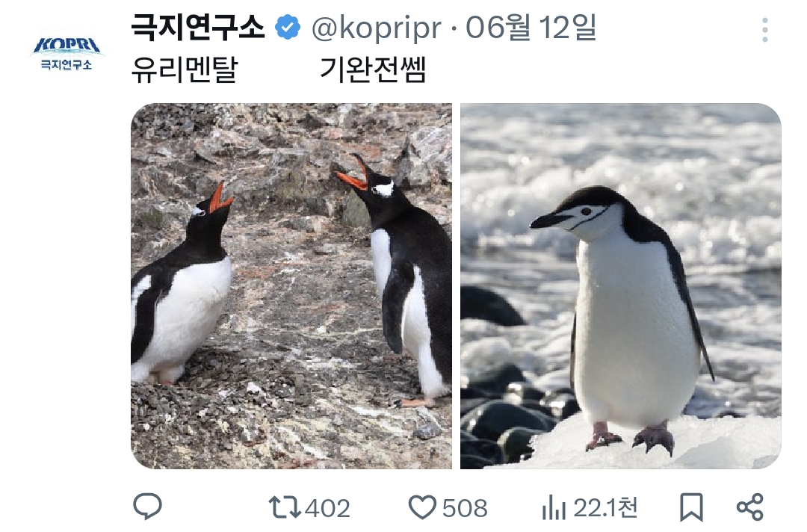
Task: Tap the retweet arrows icon
Action: pyautogui.click(x=285, y=507)
